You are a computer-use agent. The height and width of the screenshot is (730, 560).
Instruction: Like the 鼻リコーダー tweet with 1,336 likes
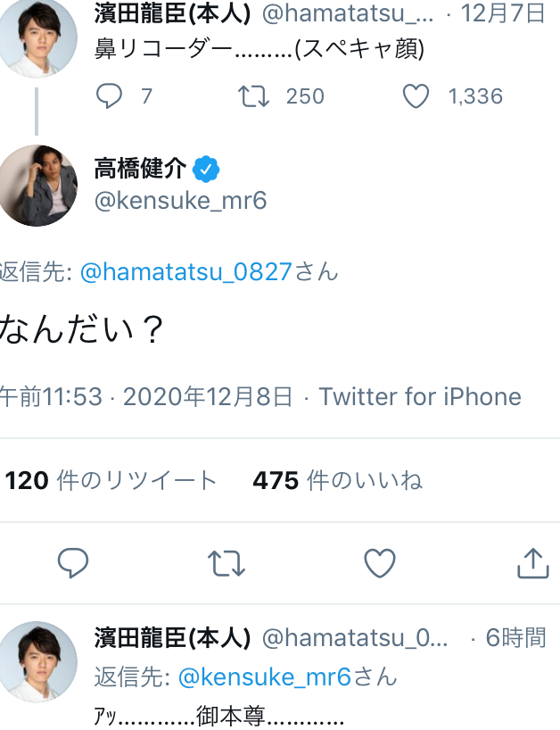tap(416, 96)
